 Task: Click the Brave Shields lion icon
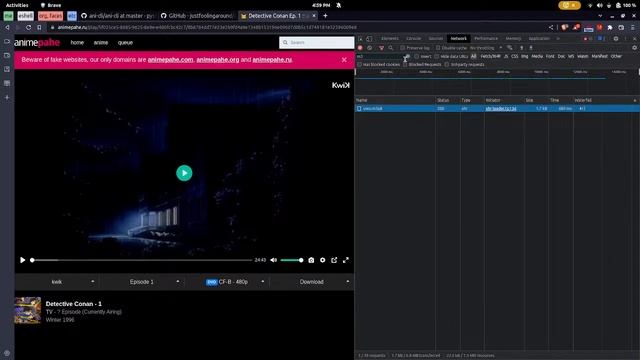(x=564, y=27)
